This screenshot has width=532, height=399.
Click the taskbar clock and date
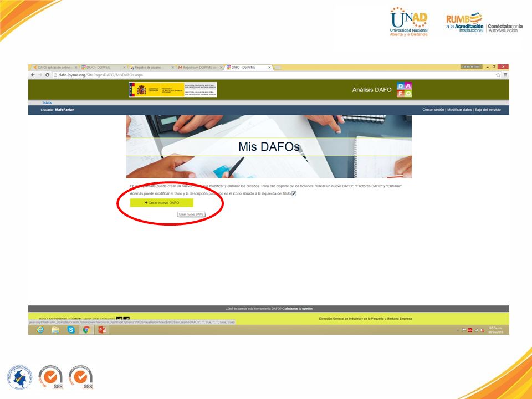pos(495,330)
